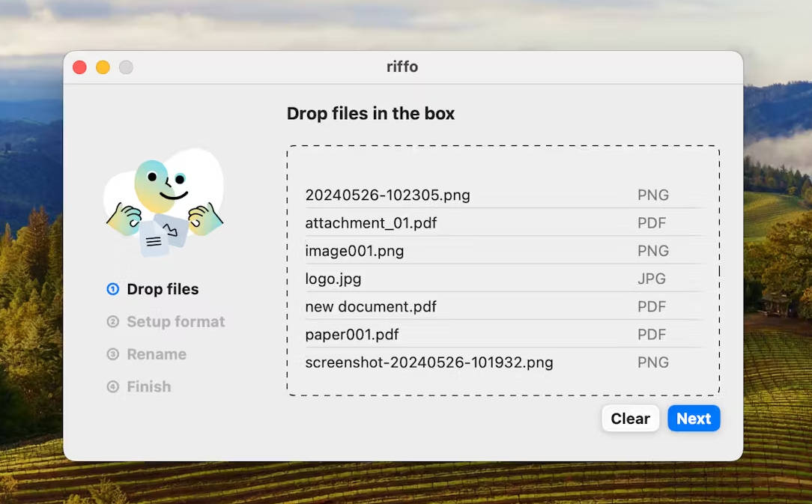This screenshot has width=812, height=504.
Task: Select the logo.jpg file entry
Action: point(333,279)
